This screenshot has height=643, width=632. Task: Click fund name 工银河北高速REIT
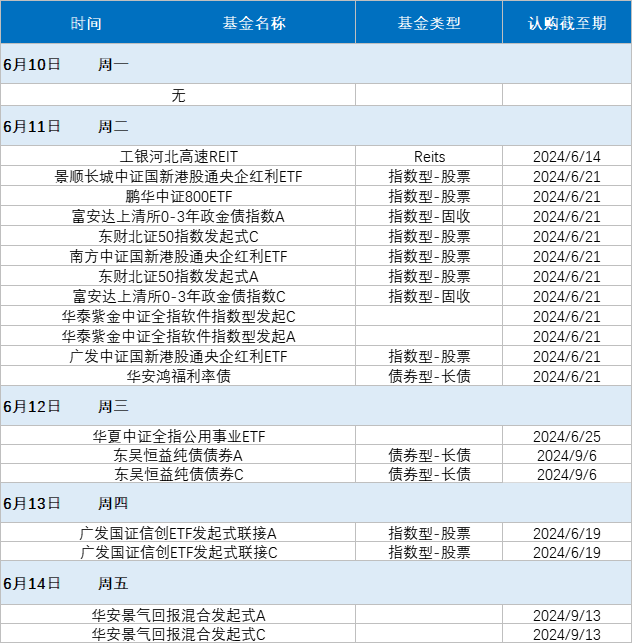178,156
